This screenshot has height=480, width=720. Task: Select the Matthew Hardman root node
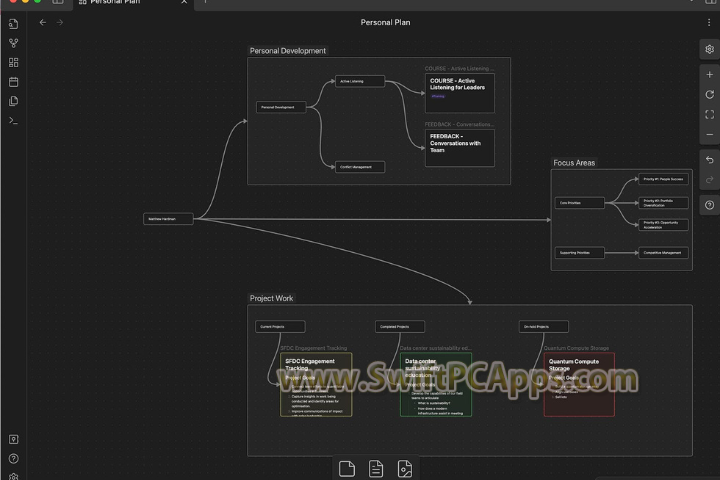tap(168, 219)
